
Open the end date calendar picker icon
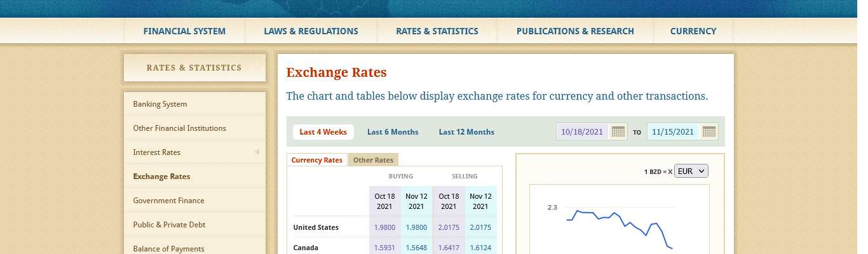709,132
